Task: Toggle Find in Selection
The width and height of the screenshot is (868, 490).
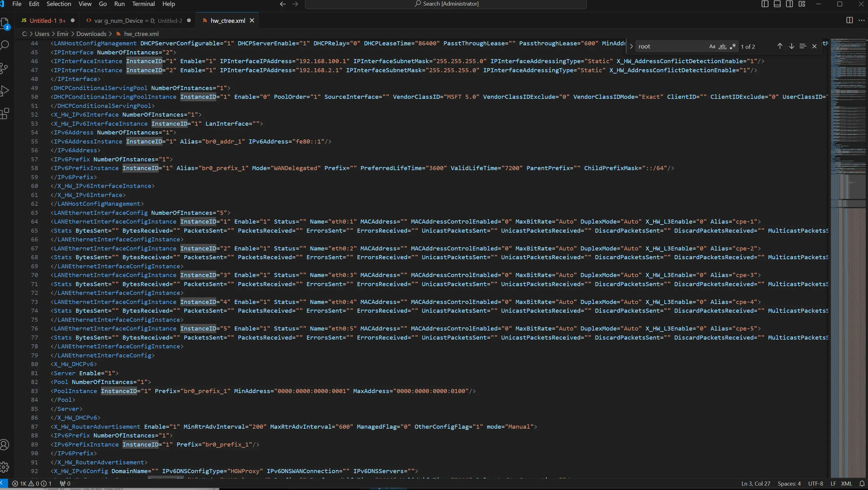Action: pyautogui.click(x=803, y=46)
